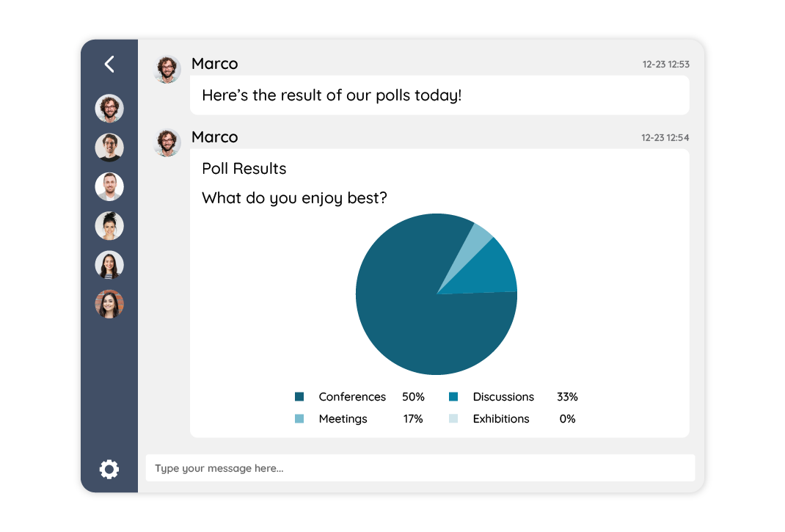This screenshot has height=532, width=785.
Task: Select avatar with brick wall background
Action: click(x=109, y=304)
